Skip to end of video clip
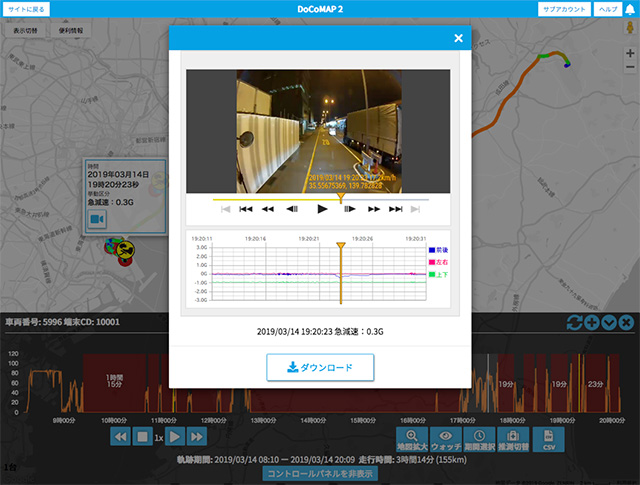This screenshot has height=485, width=640. point(396,209)
